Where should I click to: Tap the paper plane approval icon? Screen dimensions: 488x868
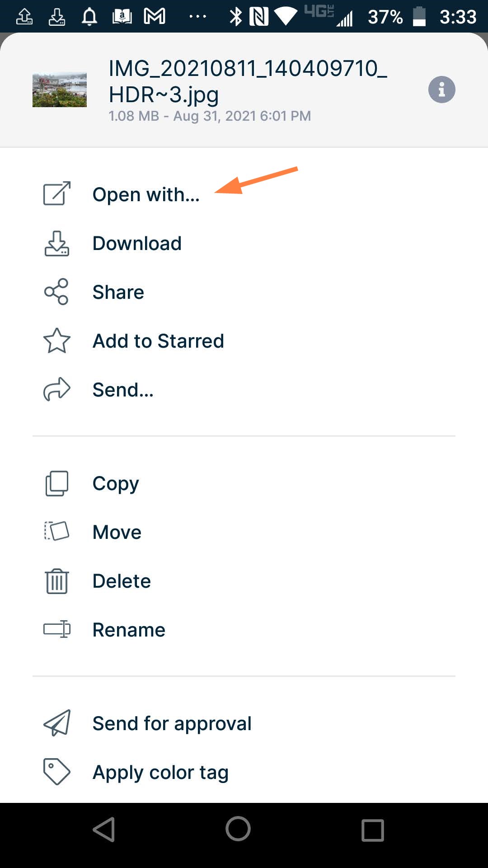56,723
